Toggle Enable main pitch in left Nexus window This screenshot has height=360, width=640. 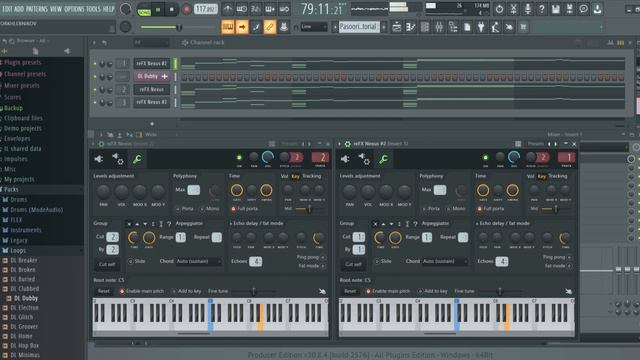142,291
